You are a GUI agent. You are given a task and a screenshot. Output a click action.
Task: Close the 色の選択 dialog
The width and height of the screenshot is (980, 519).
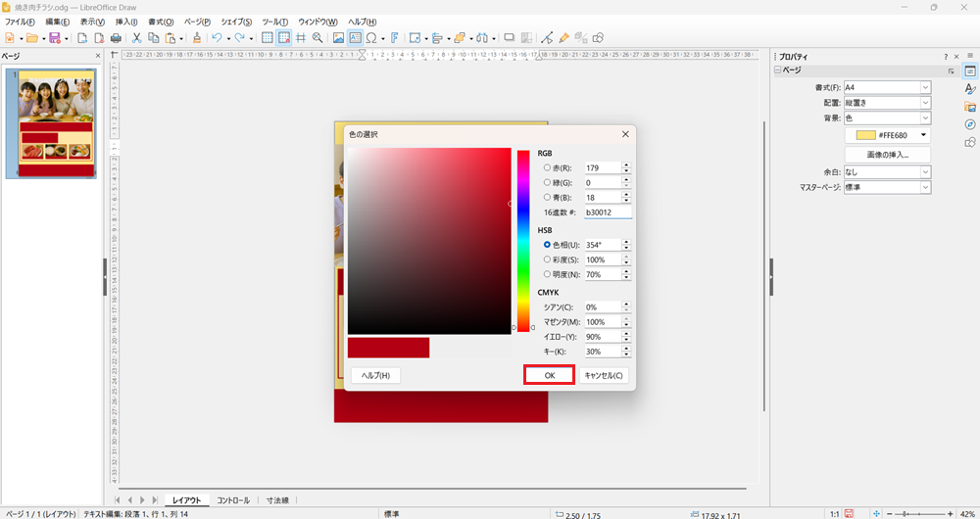coord(625,134)
